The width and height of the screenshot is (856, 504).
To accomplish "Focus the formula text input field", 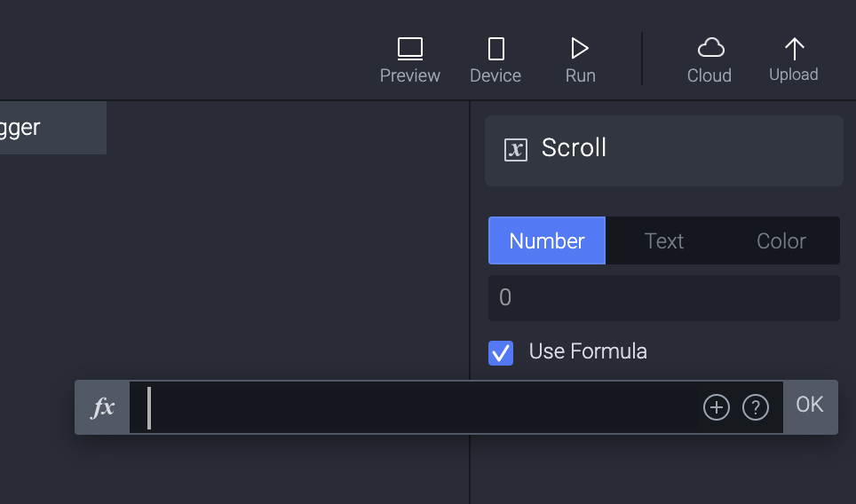I will [417, 407].
